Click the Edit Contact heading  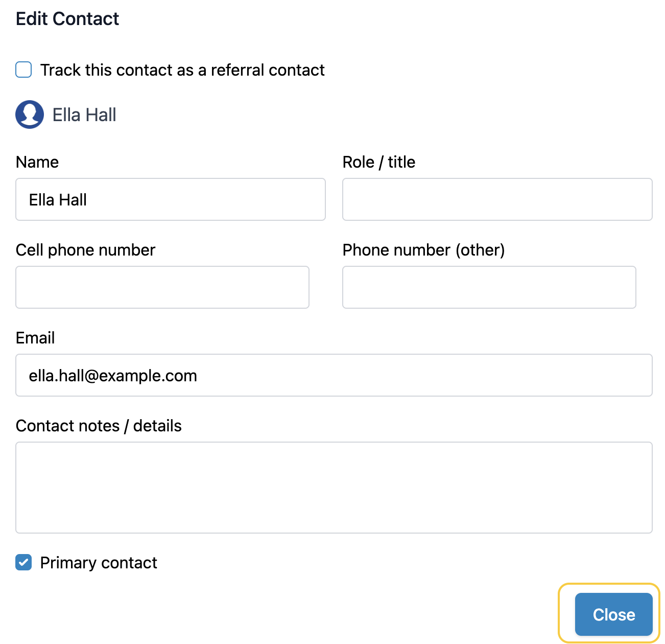pyautogui.click(x=67, y=19)
